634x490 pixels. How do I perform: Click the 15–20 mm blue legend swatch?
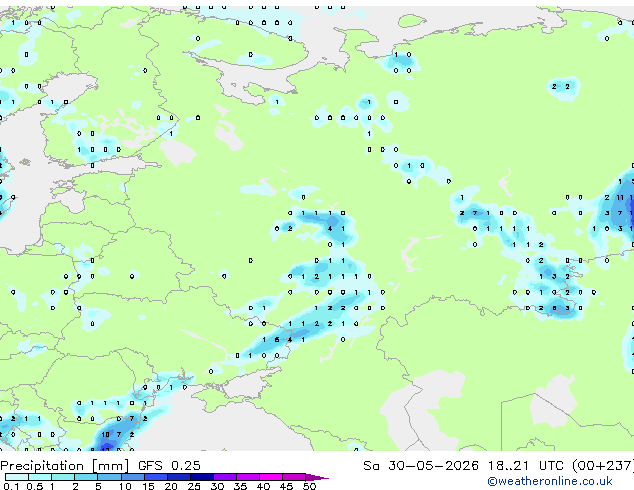[x=156, y=477]
